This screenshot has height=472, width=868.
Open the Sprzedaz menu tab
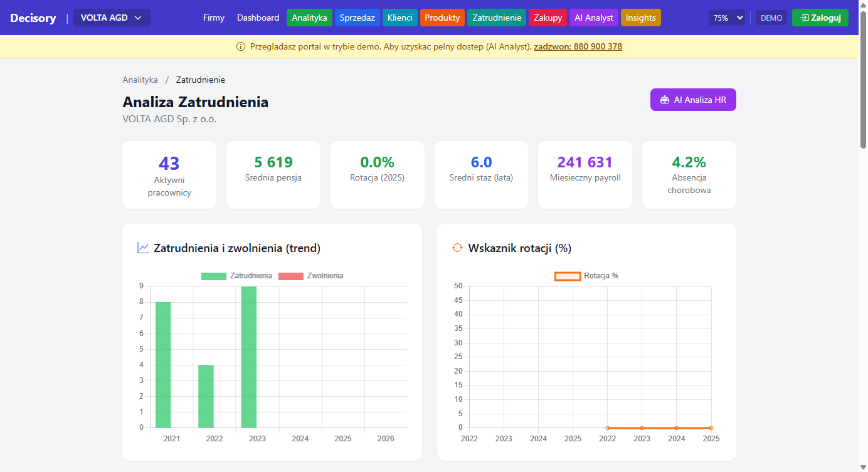coord(357,18)
